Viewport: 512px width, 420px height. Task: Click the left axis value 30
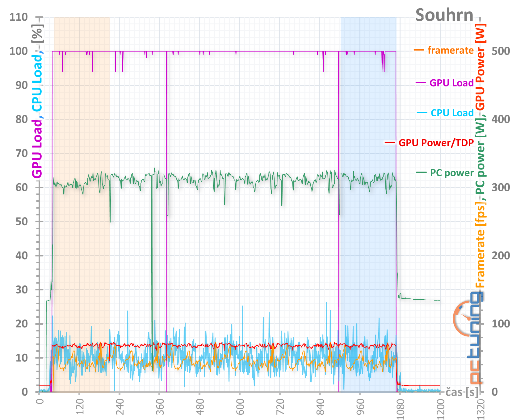coord(22,289)
